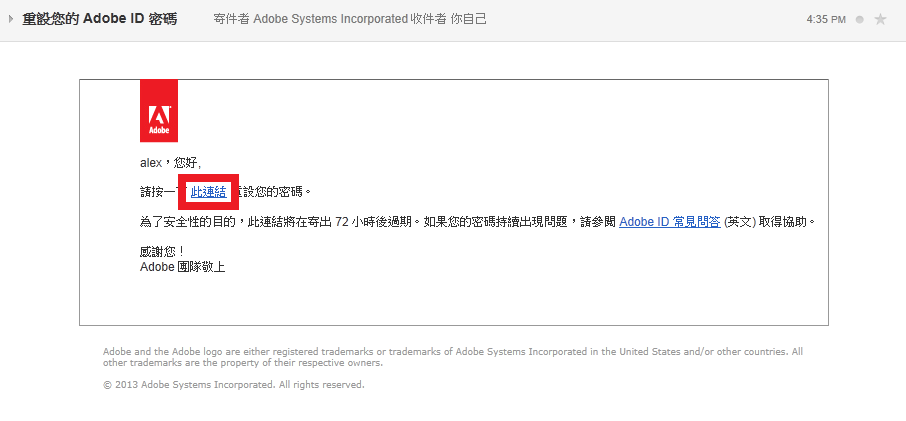Viewport: 906px width, 421px height.
Task: Click the 感謝您！ thank-you line
Action: point(163,251)
